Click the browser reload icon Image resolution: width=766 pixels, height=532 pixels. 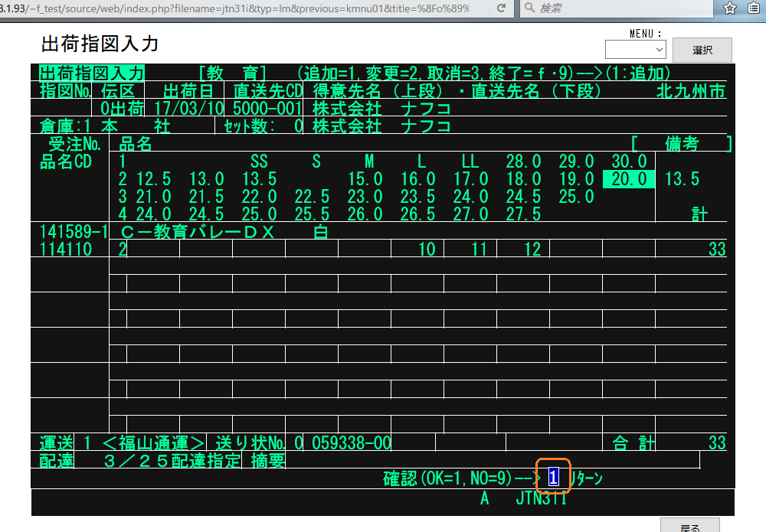tap(501, 8)
